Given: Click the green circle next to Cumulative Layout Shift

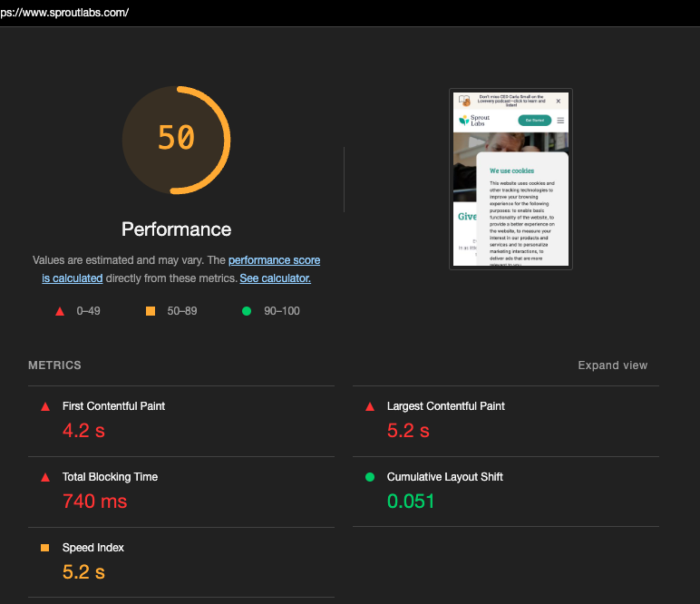Looking at the screenshot, I should tap(370, 477).
